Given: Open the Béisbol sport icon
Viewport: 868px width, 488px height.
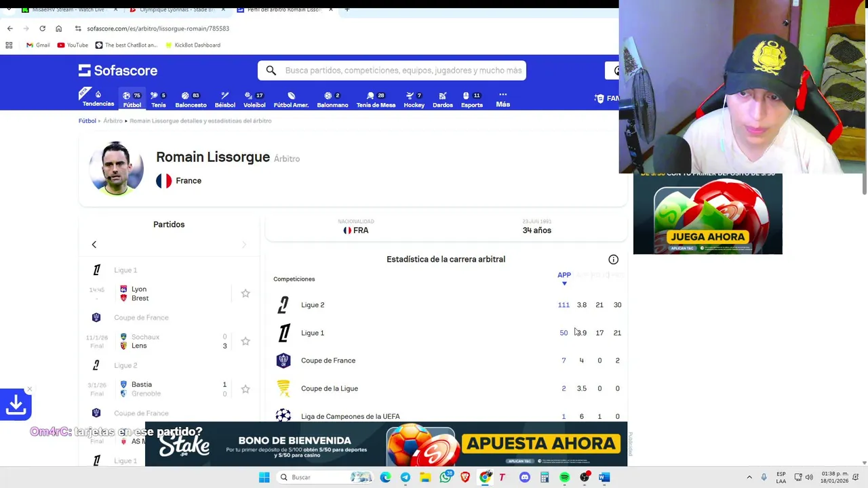Looking at the screenshot, I should 225,100.
